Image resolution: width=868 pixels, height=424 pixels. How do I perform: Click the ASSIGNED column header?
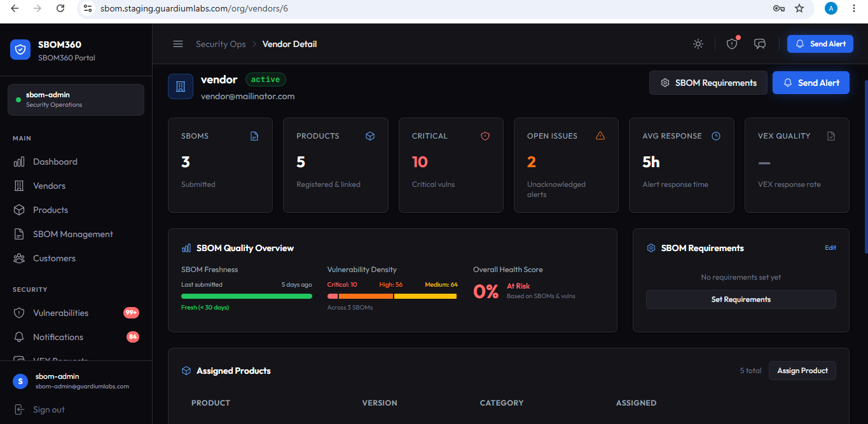(636, 403)
